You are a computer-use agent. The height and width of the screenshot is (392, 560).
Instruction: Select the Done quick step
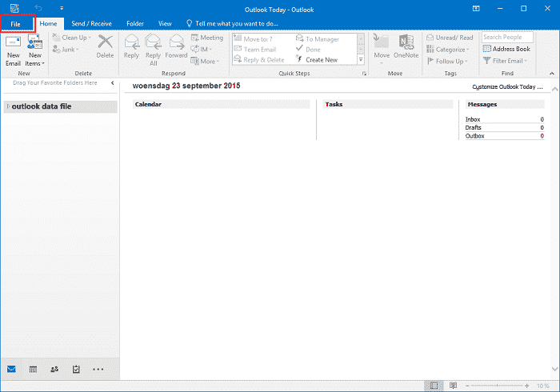click(308, 50)
